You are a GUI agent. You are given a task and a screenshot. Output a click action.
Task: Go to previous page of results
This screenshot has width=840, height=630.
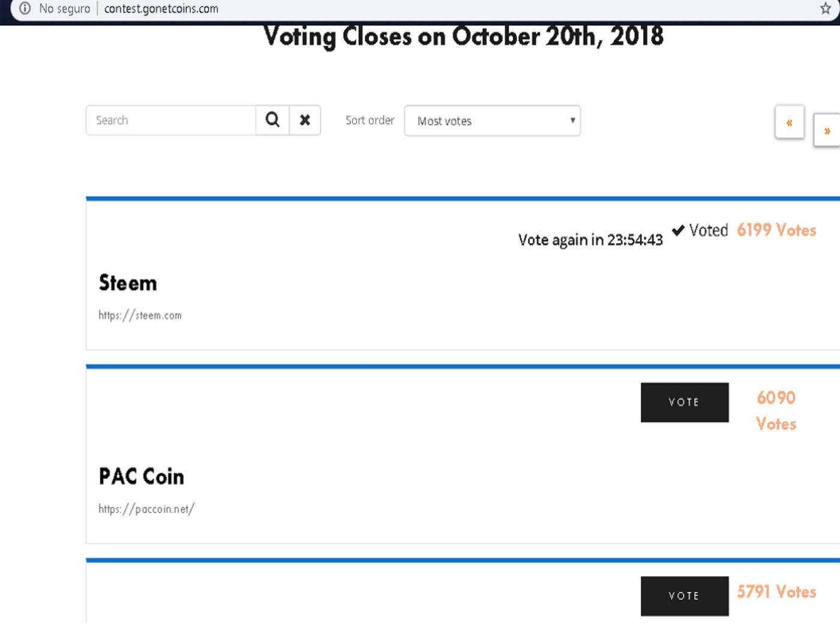pyautogui.click(x=789, y=122)
